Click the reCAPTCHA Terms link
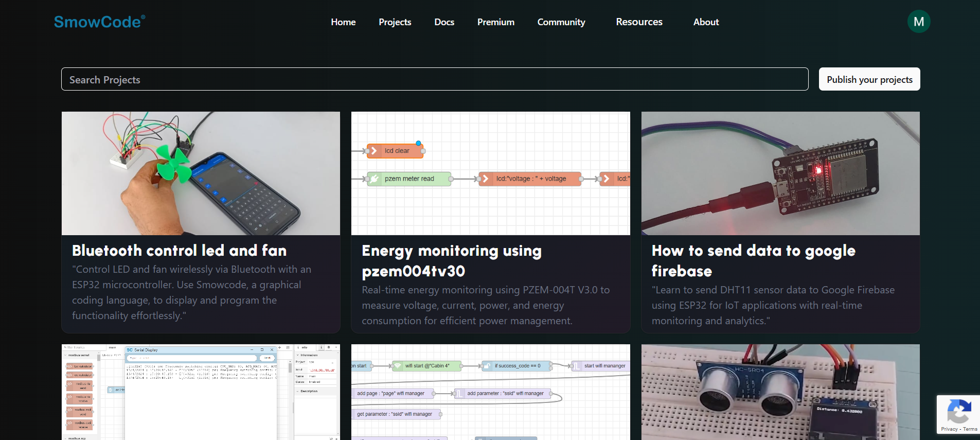 (970, 429)
